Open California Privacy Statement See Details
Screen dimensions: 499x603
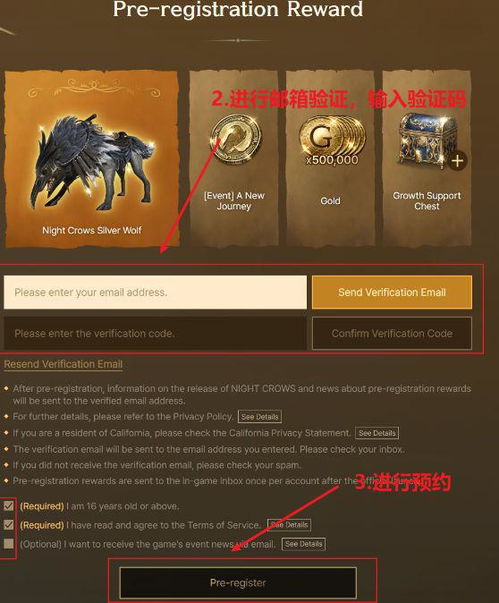coord(377,433)
